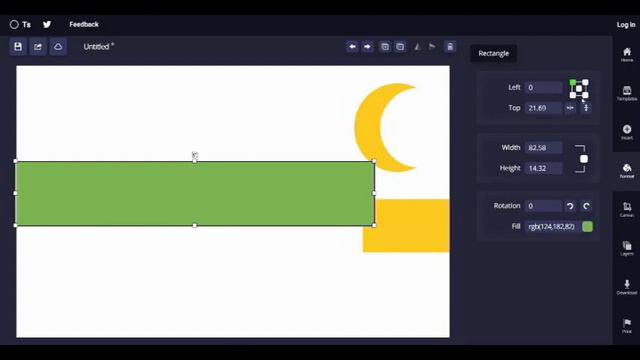Open the green Fill color swatch
The width and height of the screenshot is (640, 360).
tap(587, 227)
